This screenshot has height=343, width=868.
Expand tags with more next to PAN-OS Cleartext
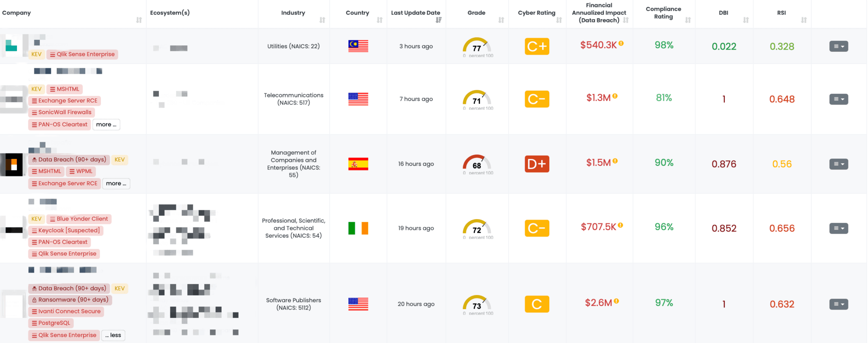(x=106, y=125)
